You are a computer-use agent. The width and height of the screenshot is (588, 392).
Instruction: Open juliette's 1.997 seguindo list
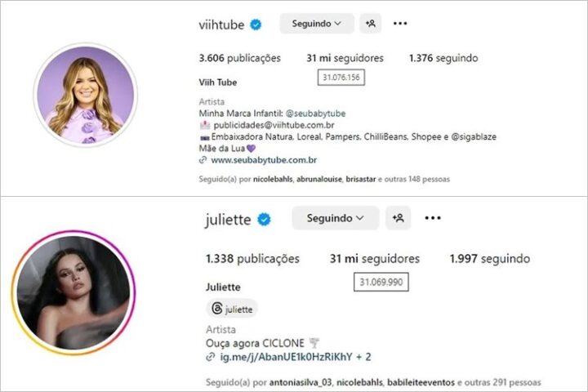click(490, 258)
